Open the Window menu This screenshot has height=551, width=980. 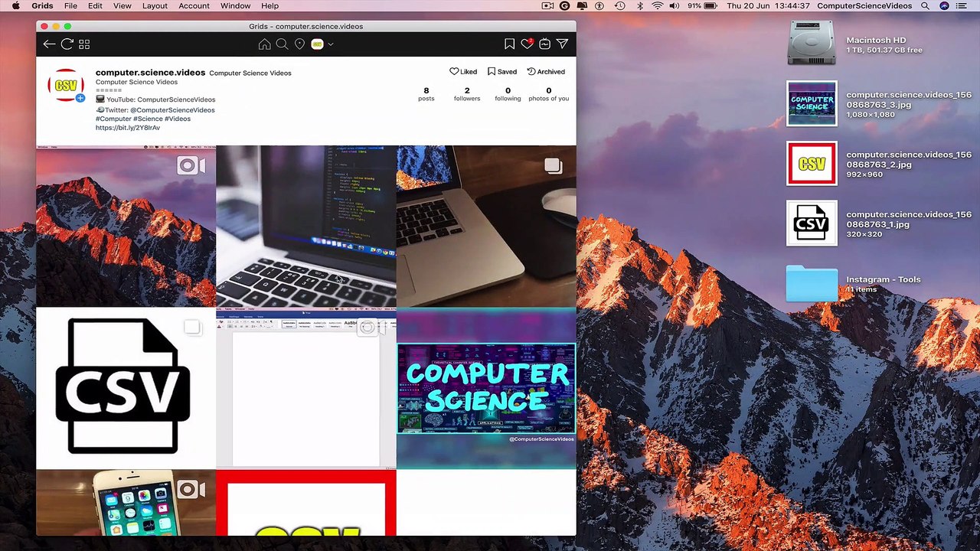coord(235,6)
